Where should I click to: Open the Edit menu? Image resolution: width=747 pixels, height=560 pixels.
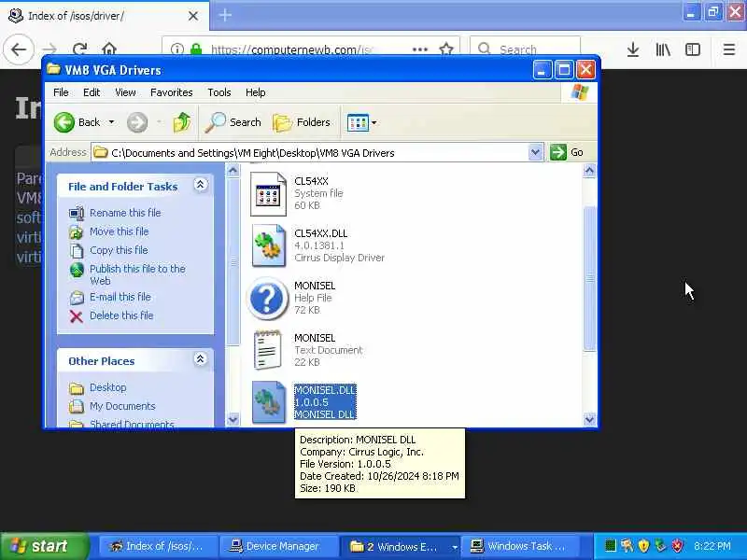[92, 92]
